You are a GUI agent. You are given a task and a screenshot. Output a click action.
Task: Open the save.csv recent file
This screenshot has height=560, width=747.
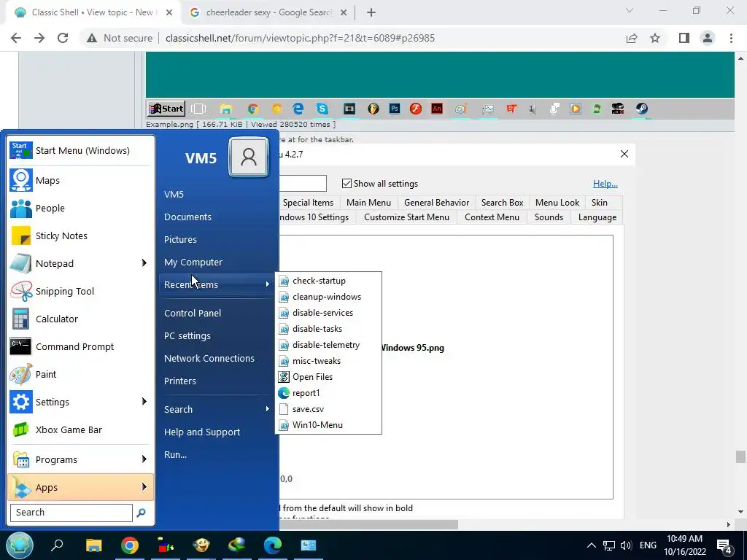(329, 409)
